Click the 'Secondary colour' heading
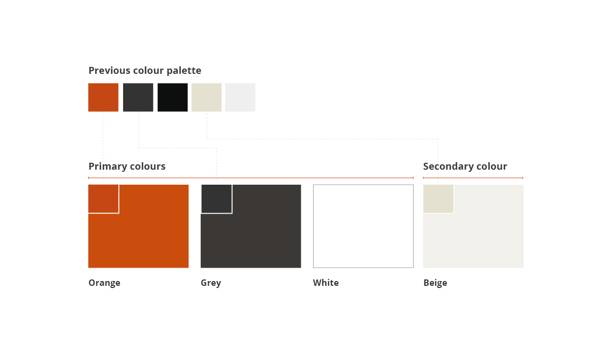The width and height of the screenshot is (601, 364). point(465,166)
